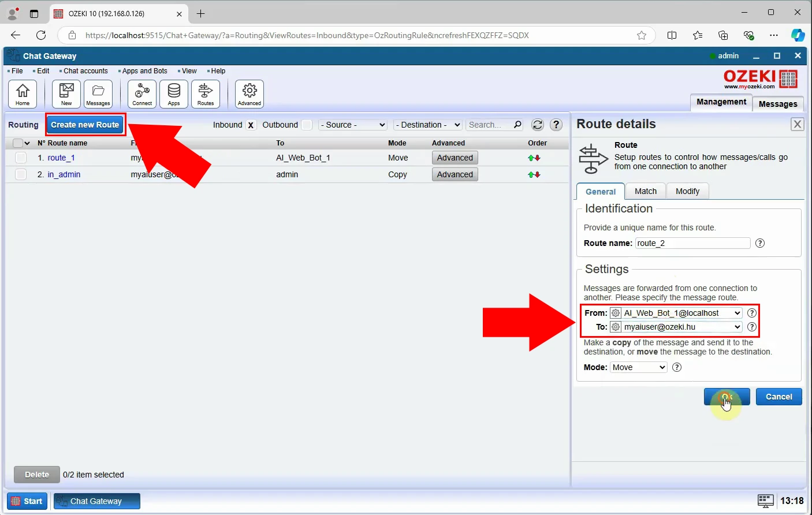Click the Advanced button for in_admin

(x=455, y=174)
